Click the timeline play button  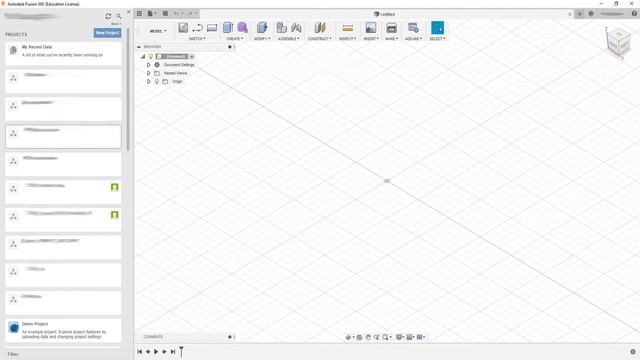tap(156, 351)
